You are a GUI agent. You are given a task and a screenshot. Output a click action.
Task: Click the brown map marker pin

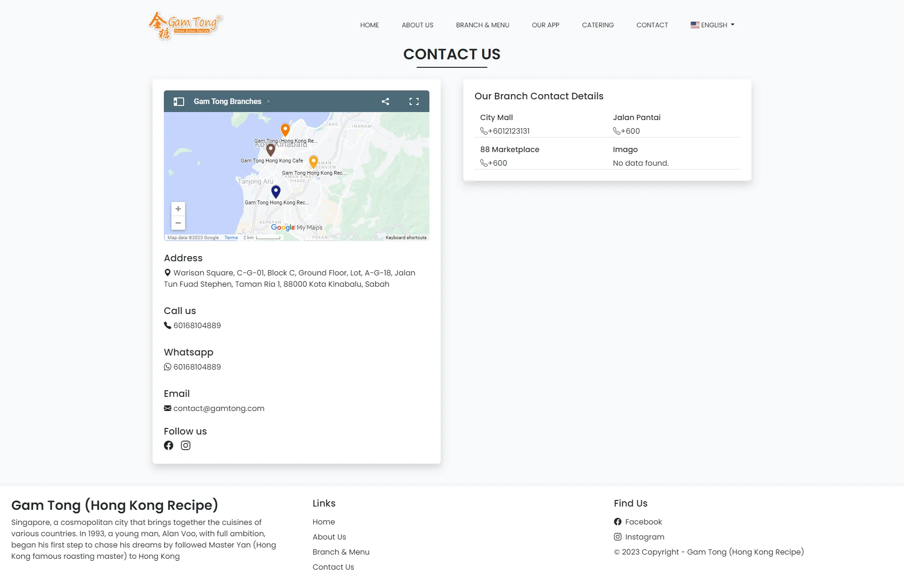click(270, 150)
